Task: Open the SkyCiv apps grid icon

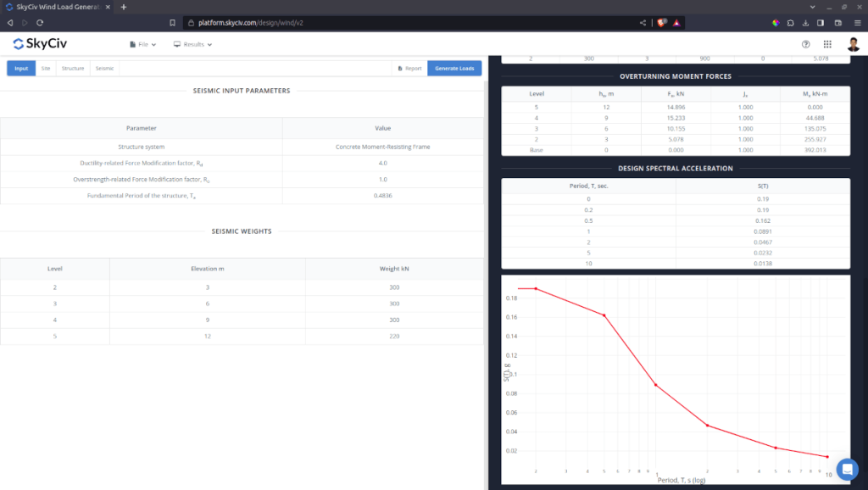Action: coord(827,44)
